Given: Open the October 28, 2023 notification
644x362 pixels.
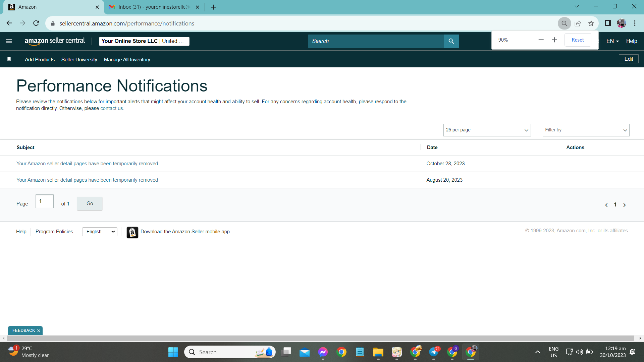Looking at the screenshot, I should click(87, 164).
